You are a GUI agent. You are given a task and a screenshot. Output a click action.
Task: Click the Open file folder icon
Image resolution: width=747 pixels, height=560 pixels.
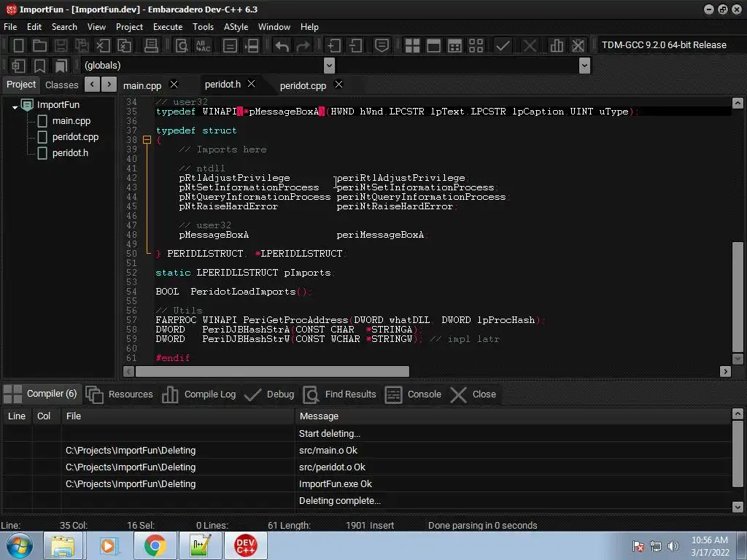click(x=39, y=46)
